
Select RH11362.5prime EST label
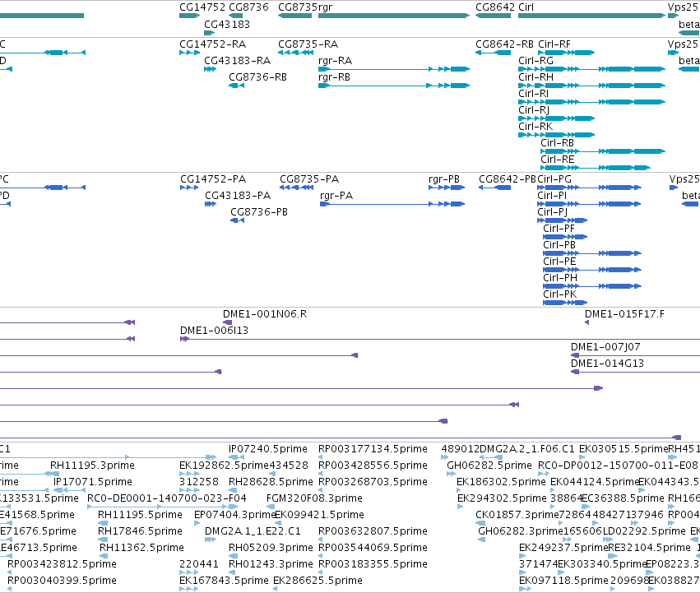click(141, 549)
